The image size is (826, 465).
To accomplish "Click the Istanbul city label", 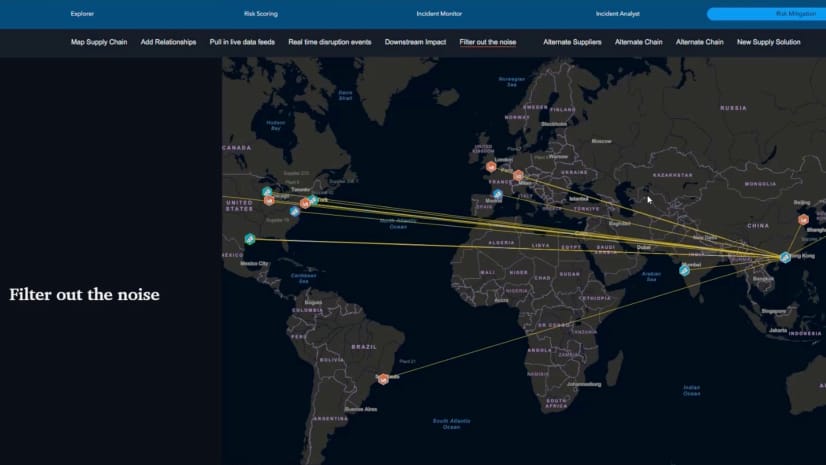I will pyautogui.click(x=578, y=199).
